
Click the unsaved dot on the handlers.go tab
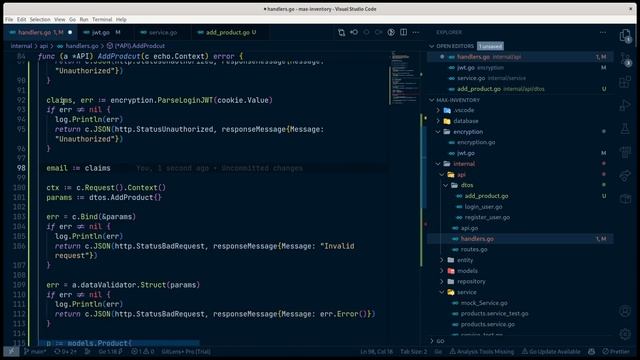click(x=70, y=32)
